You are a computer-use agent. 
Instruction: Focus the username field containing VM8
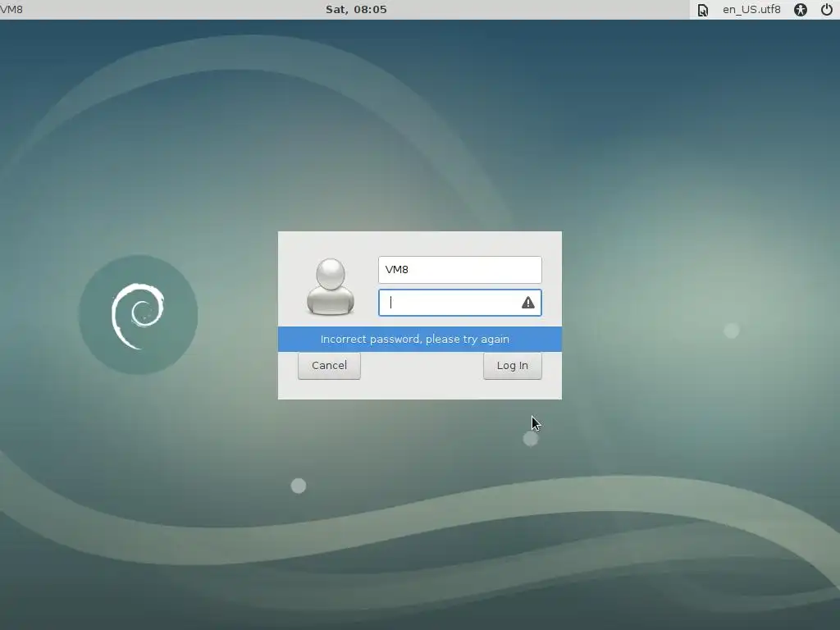coord(459,269)
